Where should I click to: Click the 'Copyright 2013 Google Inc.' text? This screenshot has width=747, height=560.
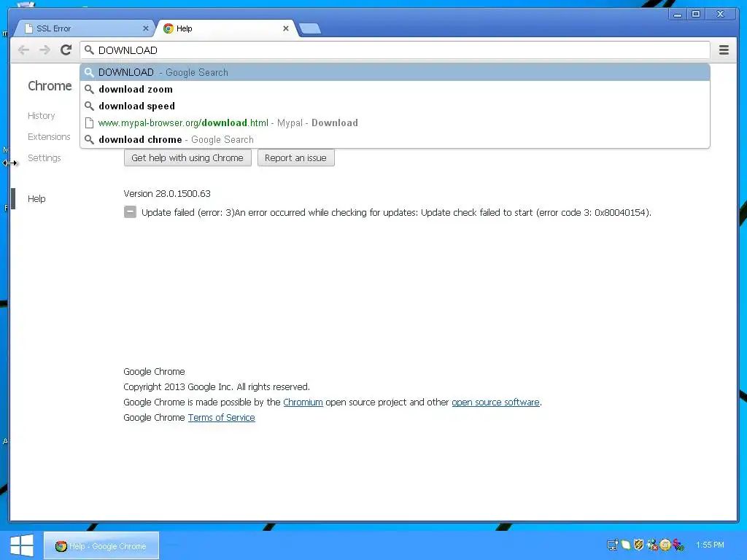click(x=216, y=386)
